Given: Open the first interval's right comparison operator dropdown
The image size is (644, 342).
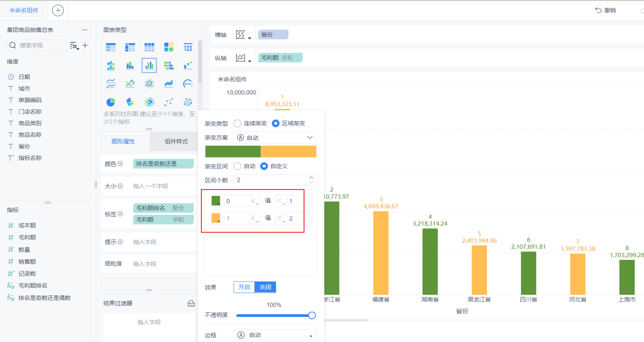Looking at the screenshot, I should (281, 201).
